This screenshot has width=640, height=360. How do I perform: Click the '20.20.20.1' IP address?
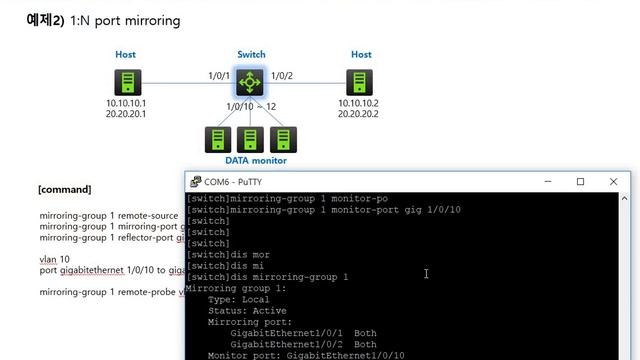[126, 114]
